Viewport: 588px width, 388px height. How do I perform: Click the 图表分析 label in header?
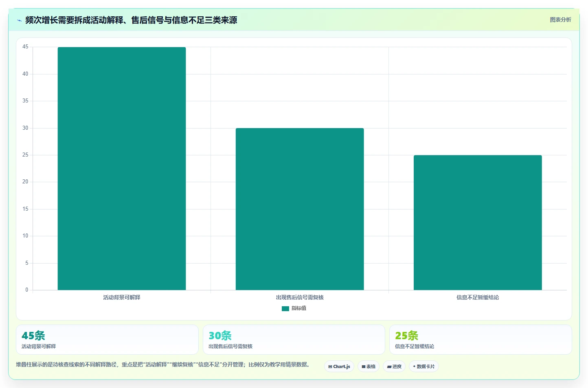pos(560,20)
